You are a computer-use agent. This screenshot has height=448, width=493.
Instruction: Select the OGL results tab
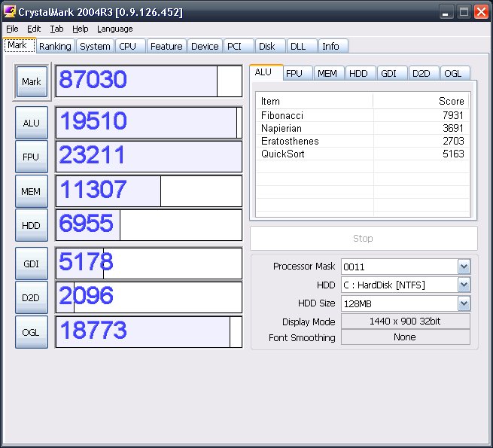(x=455, y=73)
